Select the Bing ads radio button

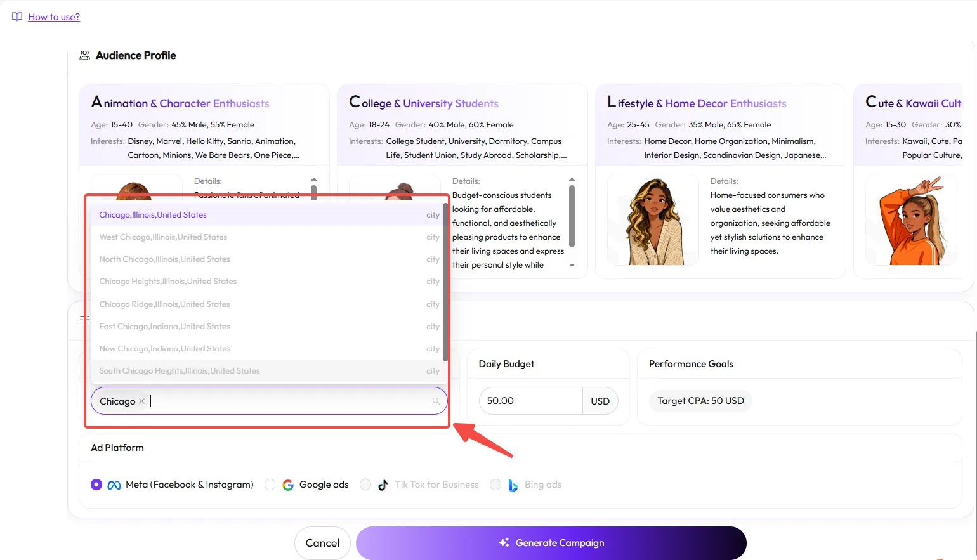(x=495, y=484)
